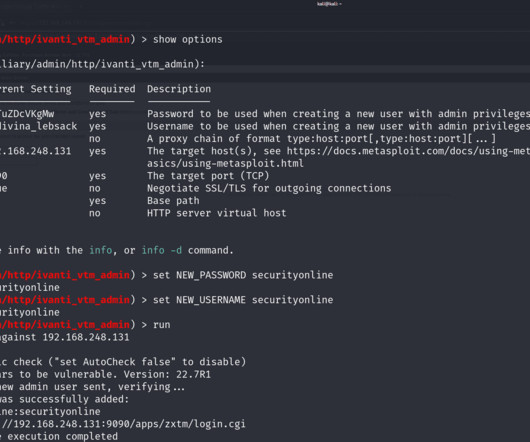The height and width of the screenshot is (442, 530).
Task: Click the 'Version: 22.7R1' text
Action: (167, 374)
